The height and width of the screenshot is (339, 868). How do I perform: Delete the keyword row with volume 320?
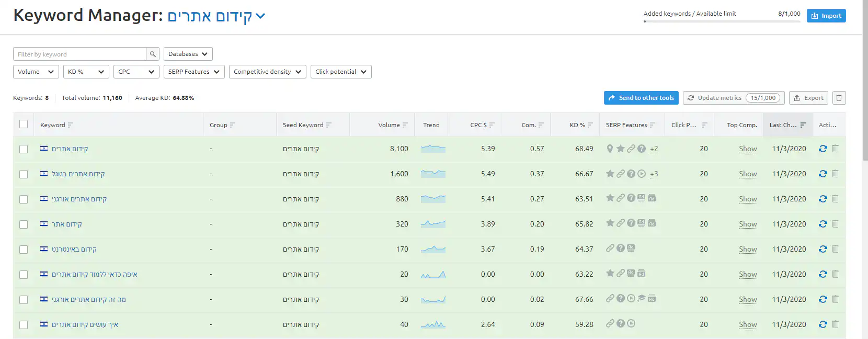coord(835,224)
